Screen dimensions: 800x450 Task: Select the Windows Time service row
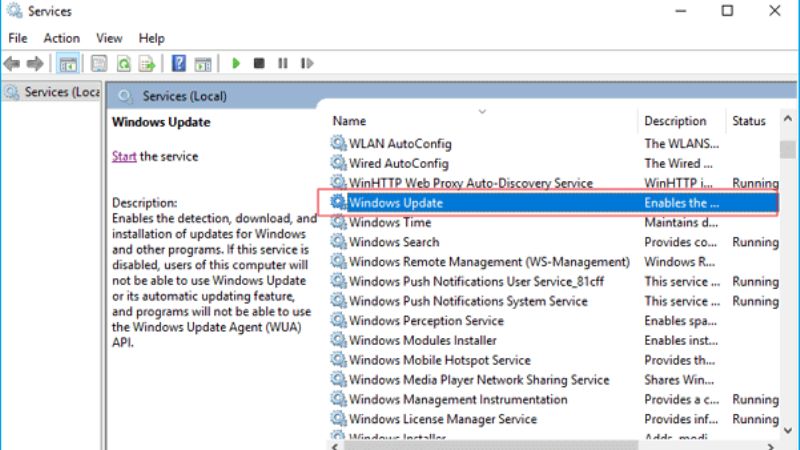(554, 222)
